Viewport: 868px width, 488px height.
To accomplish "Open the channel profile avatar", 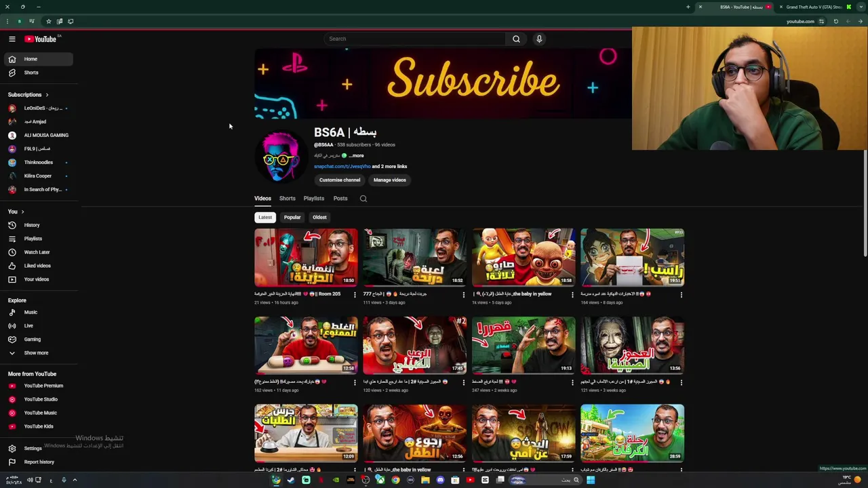I will 280,157.
